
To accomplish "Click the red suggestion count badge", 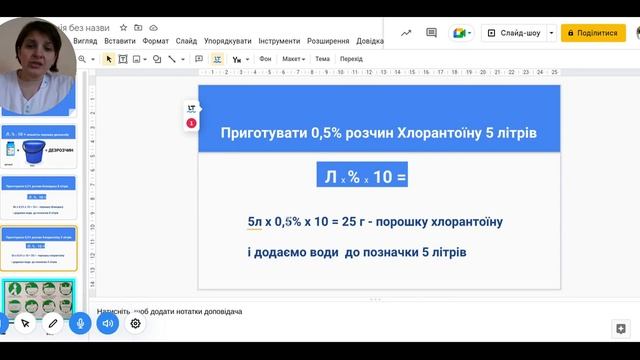I will [191, 123].
